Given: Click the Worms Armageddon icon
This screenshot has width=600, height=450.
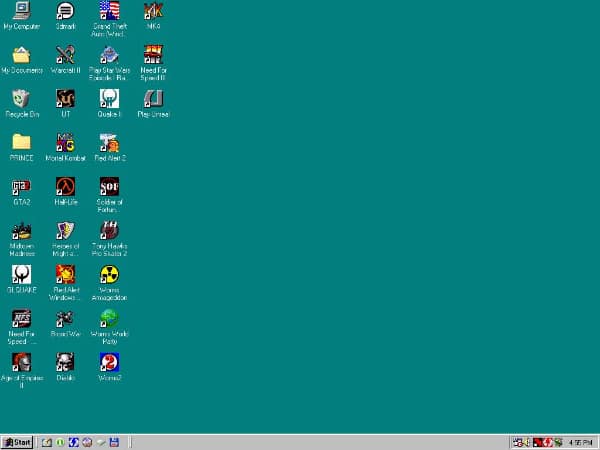Looking at the screenshot, I should (x=109, y=275).
